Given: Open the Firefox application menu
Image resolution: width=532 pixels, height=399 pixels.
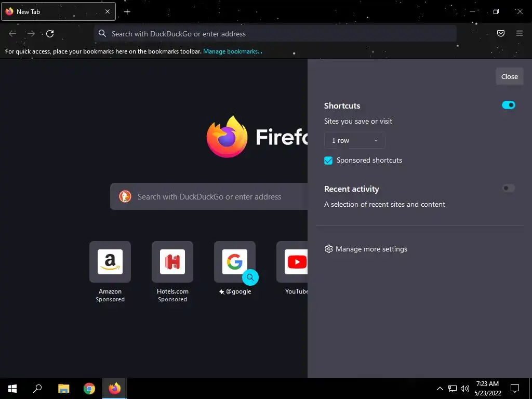Looking at the screenshot, I should coord(520,33).
